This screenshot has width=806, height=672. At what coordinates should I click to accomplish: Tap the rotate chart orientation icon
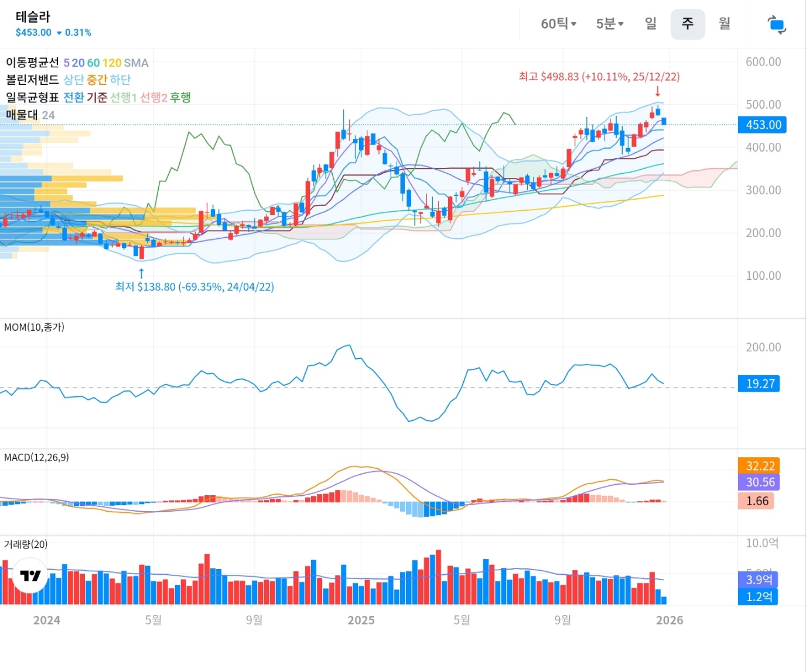[x=776, y=25]
